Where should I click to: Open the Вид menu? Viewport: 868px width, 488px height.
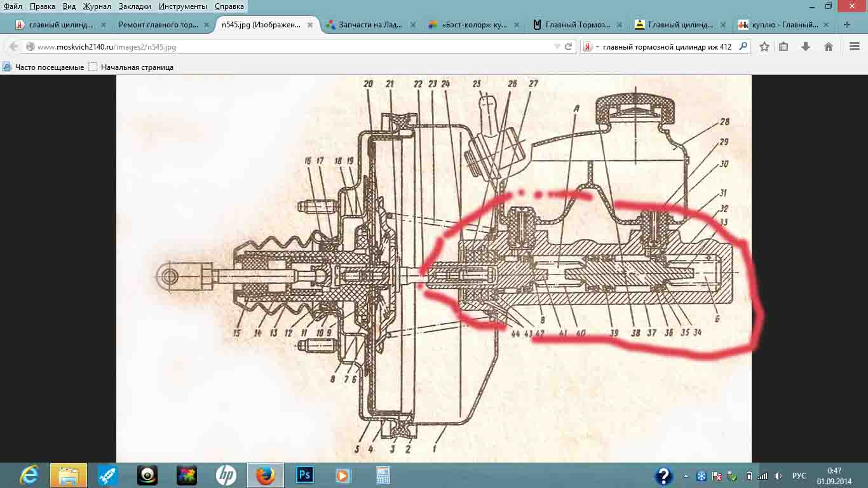click(69, 6)
